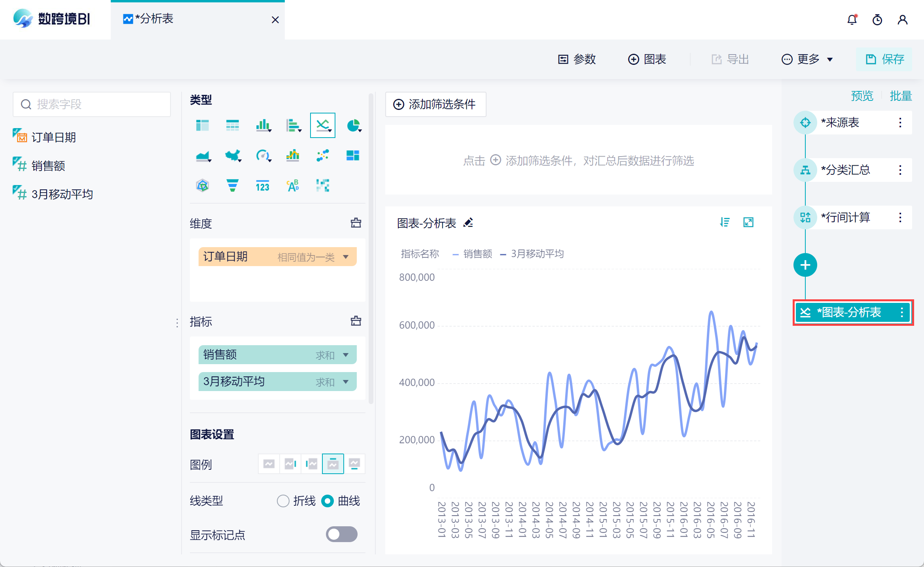Click the edit chart title pencil icon
Screen dimensions: 924x567
(468, 223)
